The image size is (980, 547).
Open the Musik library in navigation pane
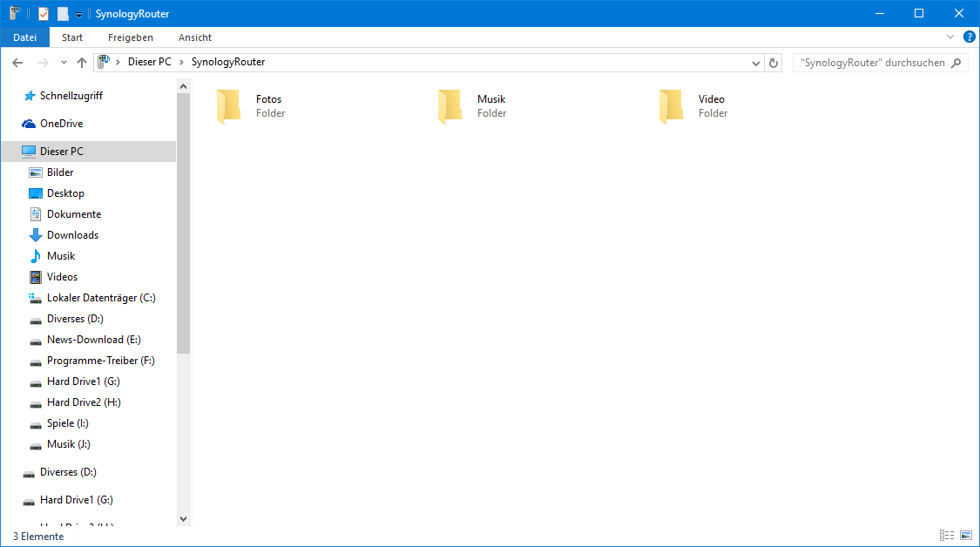pos(61,256)
